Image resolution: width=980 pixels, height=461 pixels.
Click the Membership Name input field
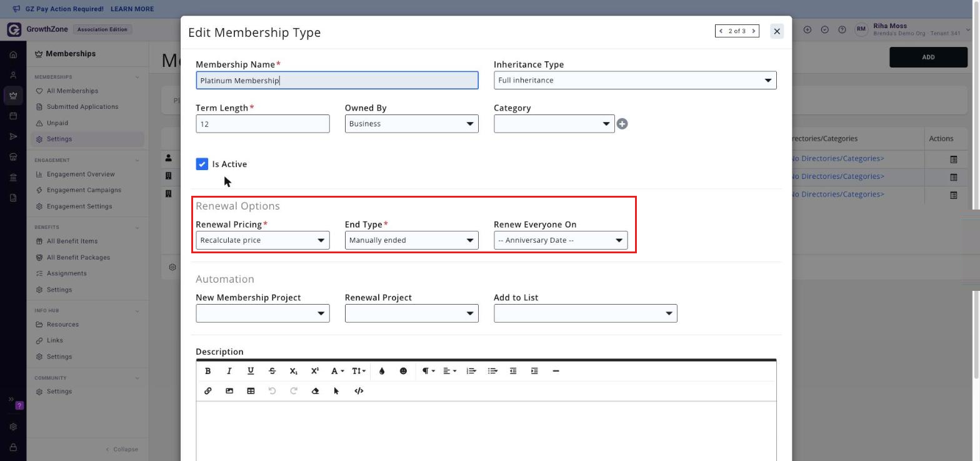click(x=337, y=80)
